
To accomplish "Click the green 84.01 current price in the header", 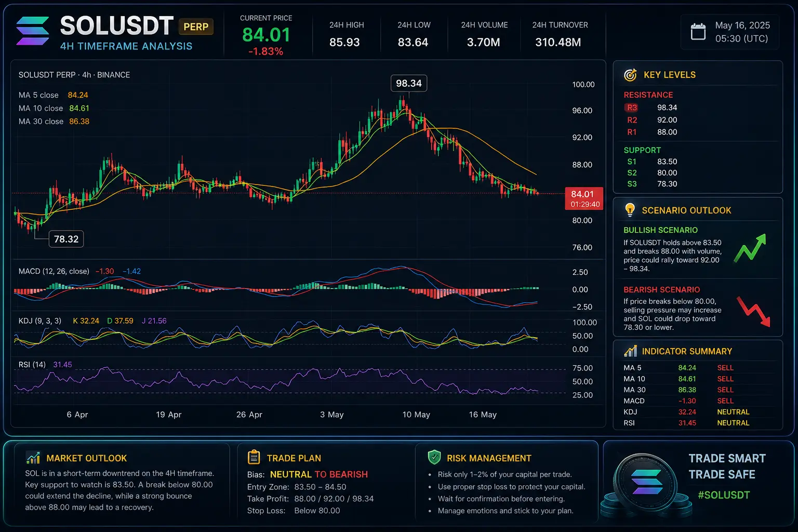I will [266, 35].
